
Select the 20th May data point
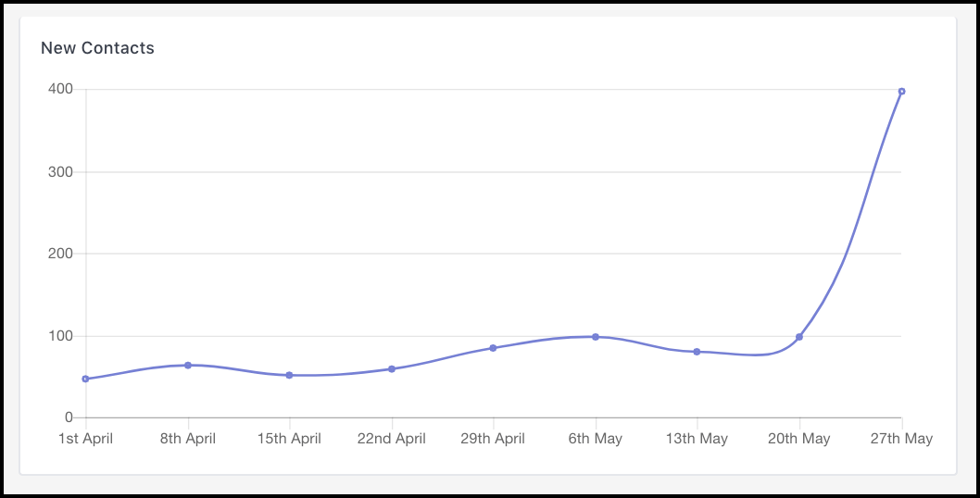click(799, 337)
